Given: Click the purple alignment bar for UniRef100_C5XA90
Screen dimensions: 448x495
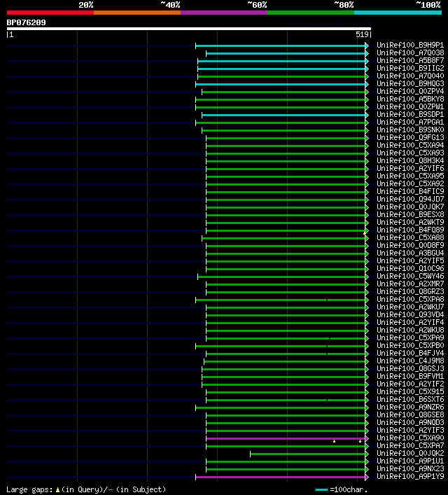Looking at the screenshot, I should (x=286, y=438).
